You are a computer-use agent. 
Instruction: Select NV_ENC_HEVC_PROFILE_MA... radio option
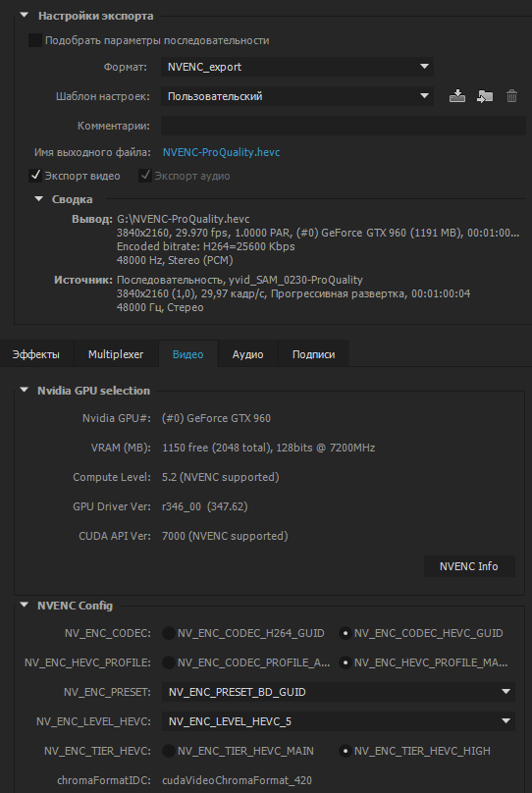point(346,662)
